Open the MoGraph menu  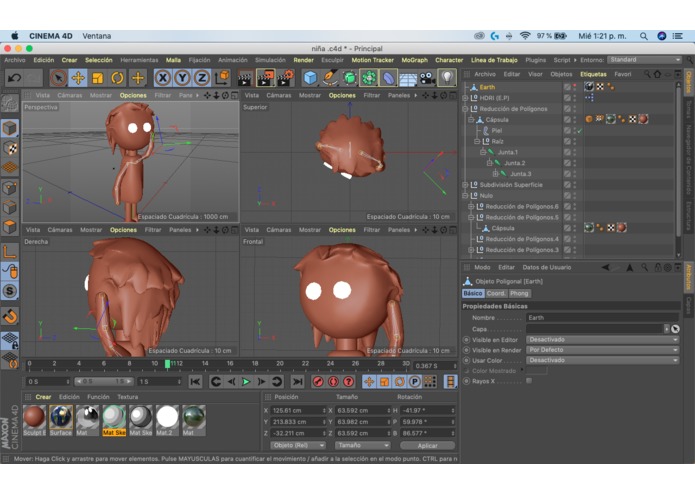click(x=414, y=60)
